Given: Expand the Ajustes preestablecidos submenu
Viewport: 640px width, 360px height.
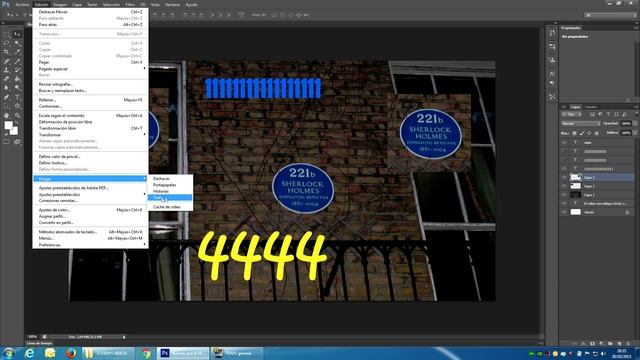Looking at the screenshot, I should [90, 195].
